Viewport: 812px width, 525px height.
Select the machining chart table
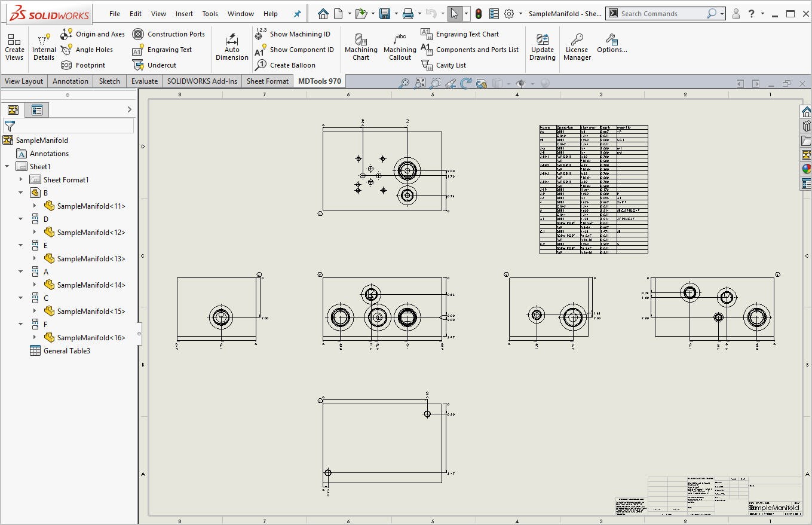pyautogui.click(x=593, y=189)
